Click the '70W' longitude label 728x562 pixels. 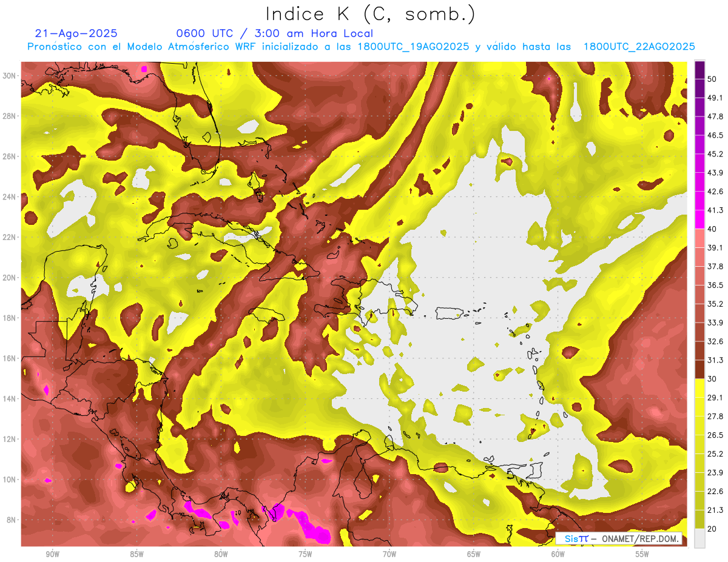[x=389, y=554]
